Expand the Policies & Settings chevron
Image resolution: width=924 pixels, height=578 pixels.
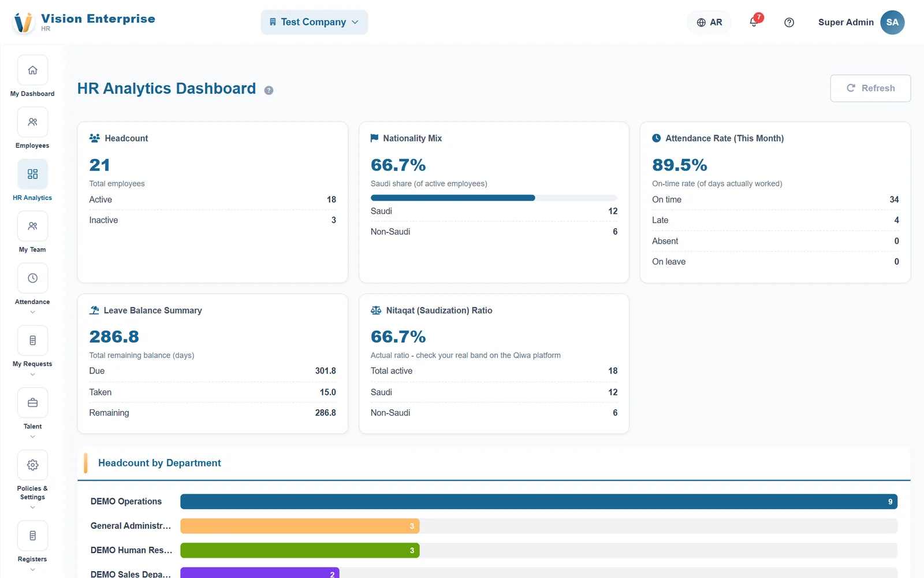[x=32, y=507]
